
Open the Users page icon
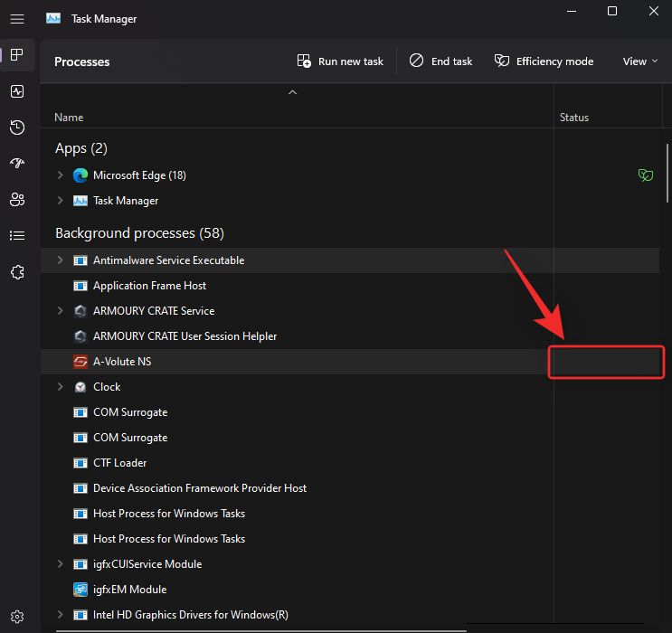[x=17, y=200]
